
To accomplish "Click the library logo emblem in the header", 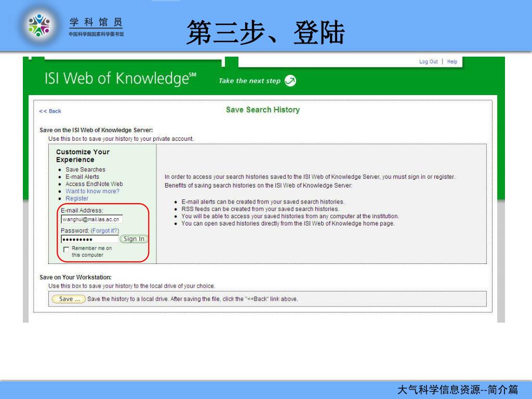I will (39, 25).
